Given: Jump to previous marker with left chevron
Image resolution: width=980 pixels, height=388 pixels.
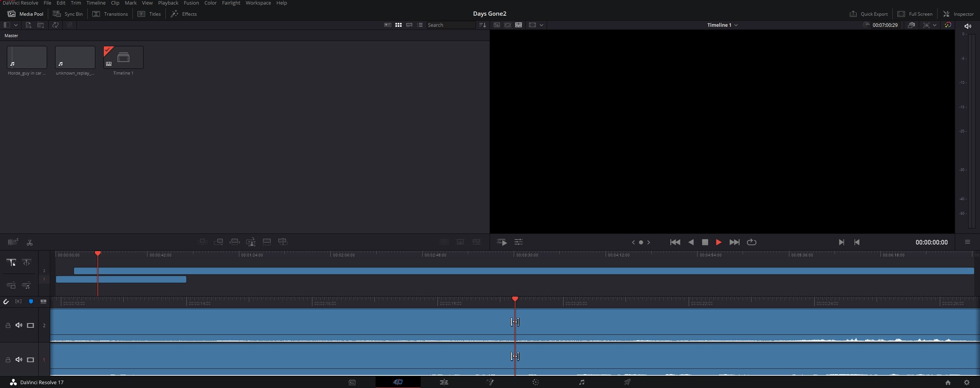Looking at the screenshot, I should pos(633,242).
